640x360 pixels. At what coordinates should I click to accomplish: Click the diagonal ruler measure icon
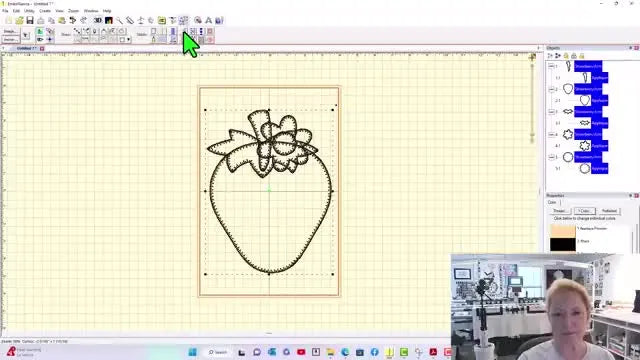pos(130,20)
